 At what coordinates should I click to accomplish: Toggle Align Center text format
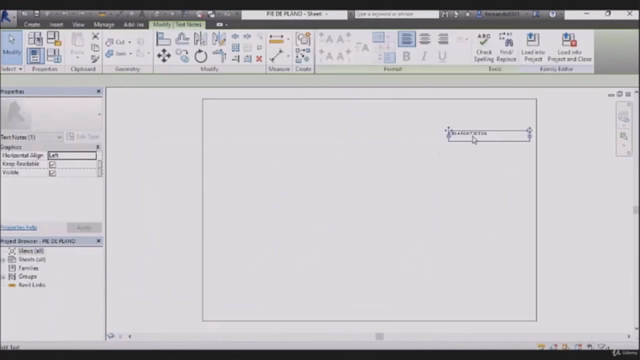pyautogui.click(x=424, y=39)
